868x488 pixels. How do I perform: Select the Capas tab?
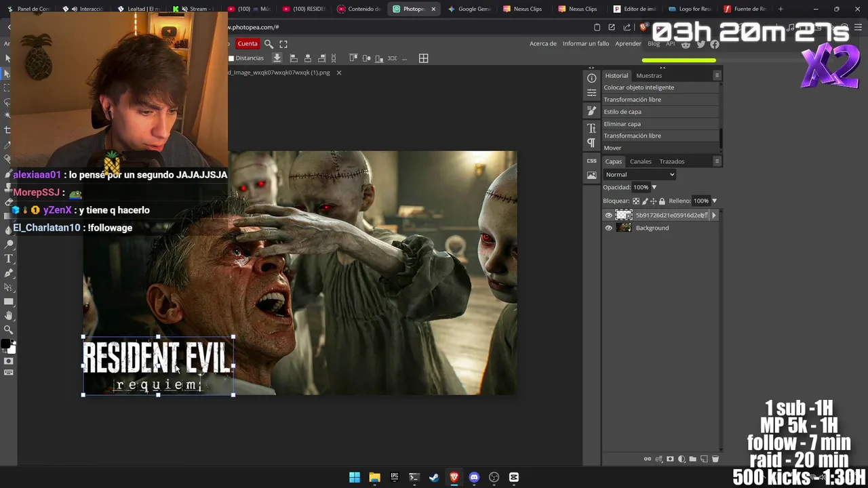click(614, 161)
